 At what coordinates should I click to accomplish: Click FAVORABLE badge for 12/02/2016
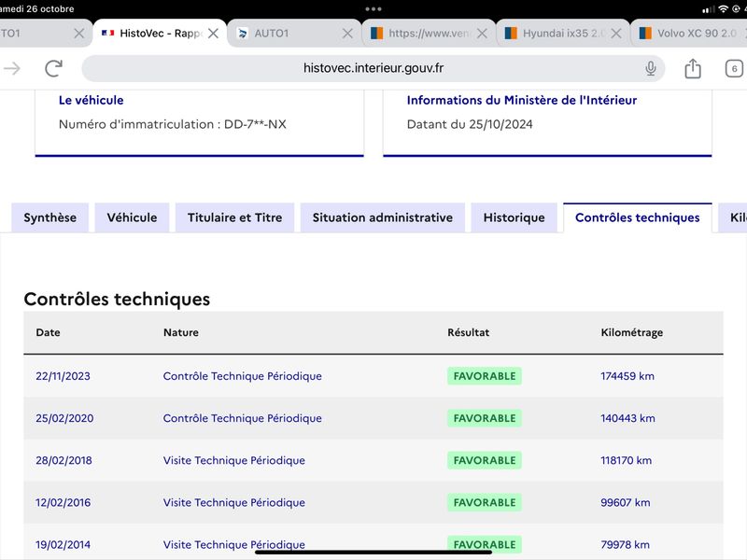pos(485,502)
